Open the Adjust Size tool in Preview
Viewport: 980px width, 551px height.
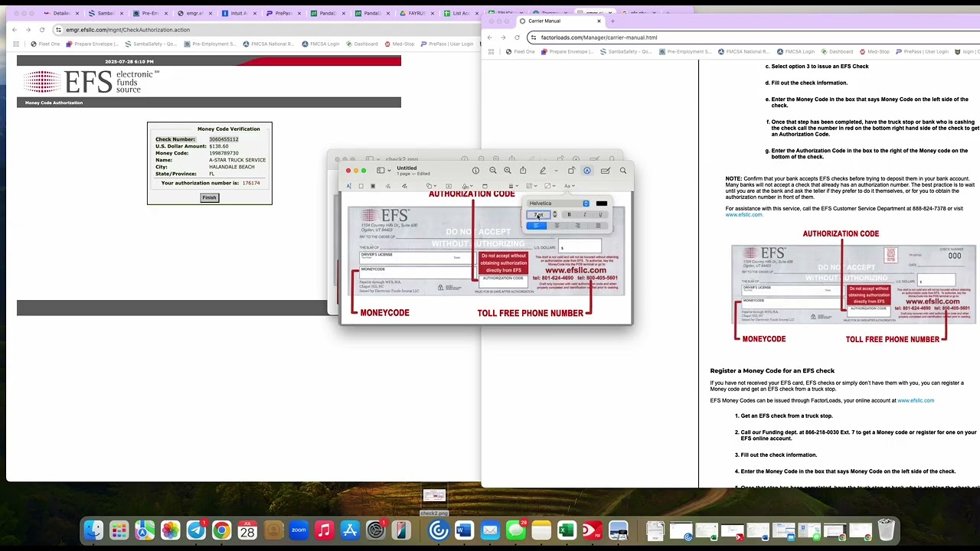tap(485, 186)
